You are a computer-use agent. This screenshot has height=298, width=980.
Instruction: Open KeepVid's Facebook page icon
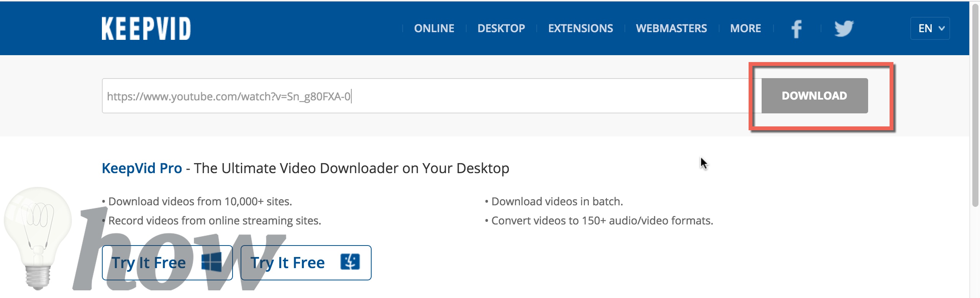point(797,29)
